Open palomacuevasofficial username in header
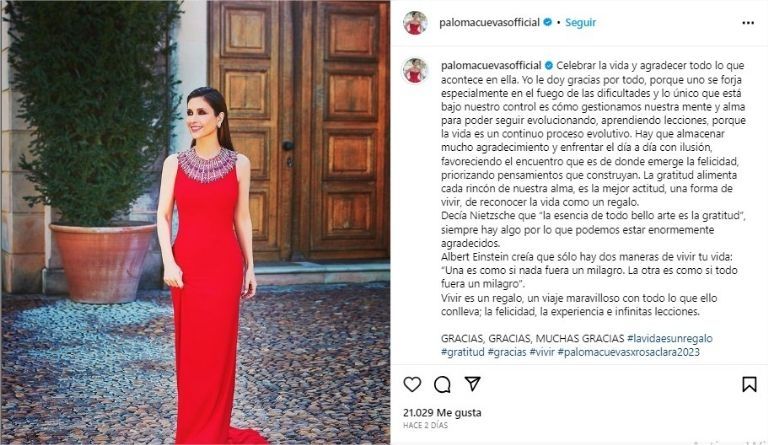This screenshot has width=768, height=445. [489, 23]
